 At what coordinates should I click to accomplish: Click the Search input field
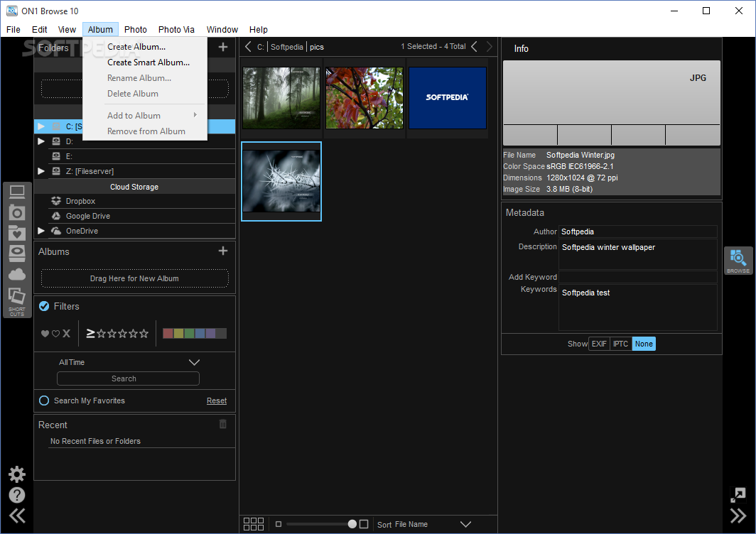point(128,378)
